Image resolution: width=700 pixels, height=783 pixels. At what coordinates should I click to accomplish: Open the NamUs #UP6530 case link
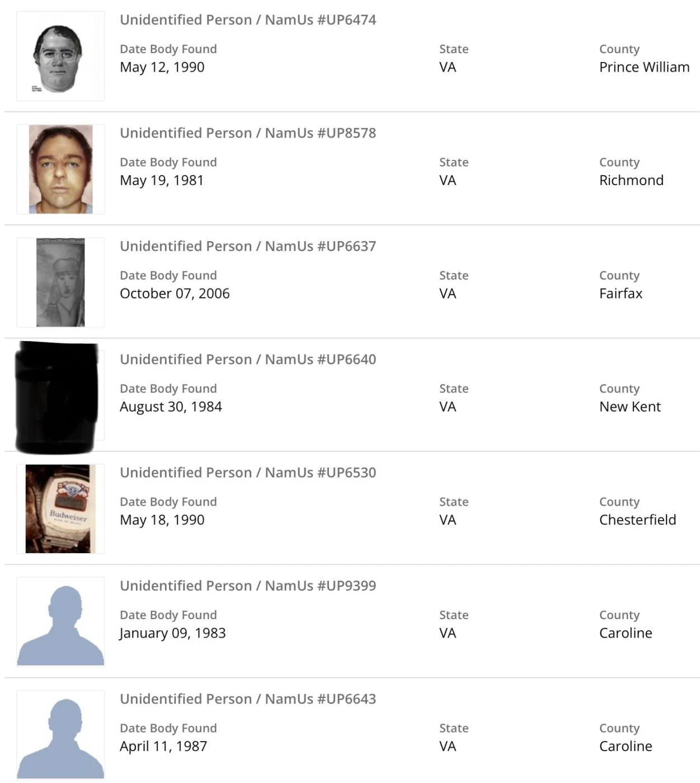[248, 473]
